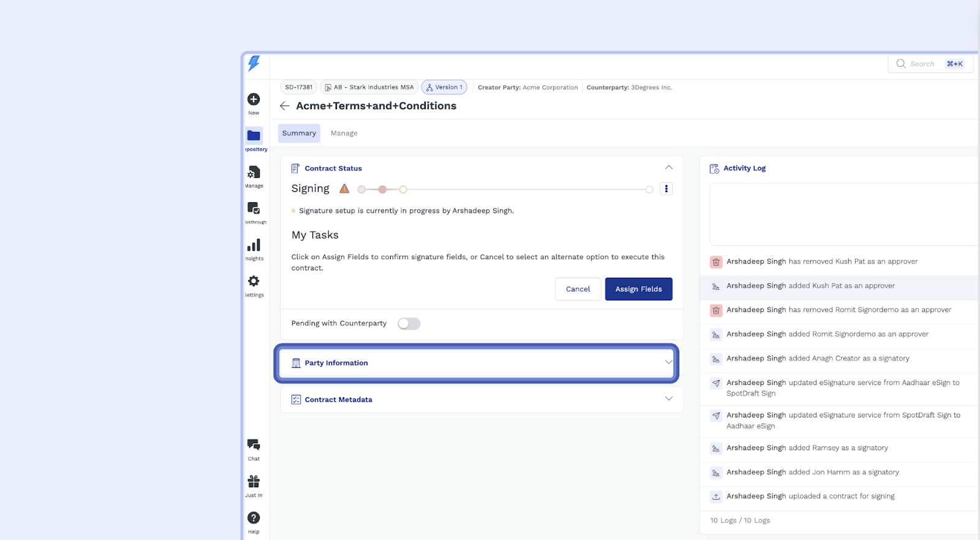
Task: Click signatory icon for added Ramsey
Action: coord(716,449)
